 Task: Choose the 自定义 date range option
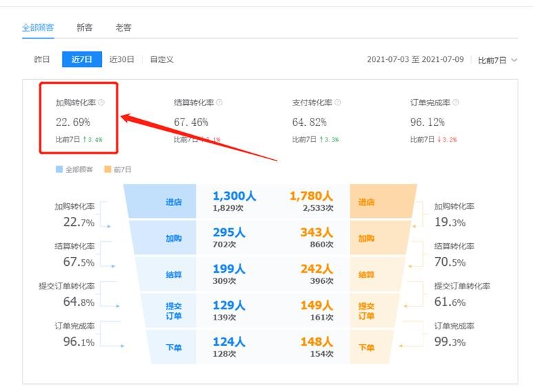(162, 59)
